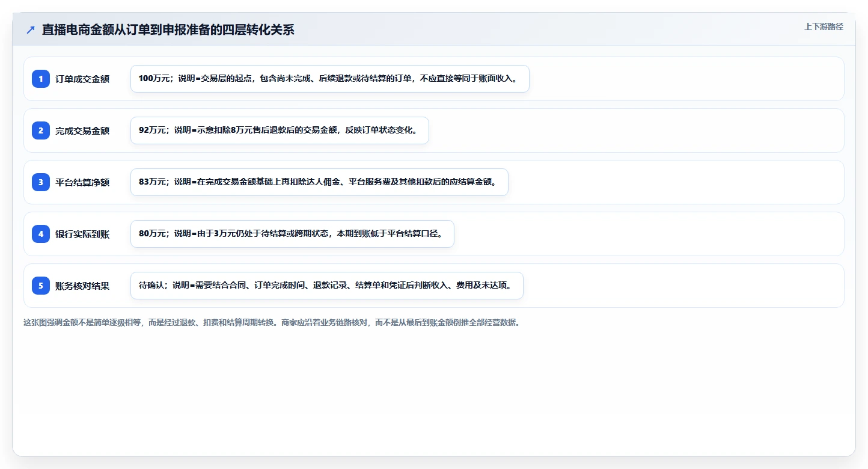Click the 92万元 description box
The height and width of the screenshot is (469, 868).
pyautogui.click(x=280, y=130)
